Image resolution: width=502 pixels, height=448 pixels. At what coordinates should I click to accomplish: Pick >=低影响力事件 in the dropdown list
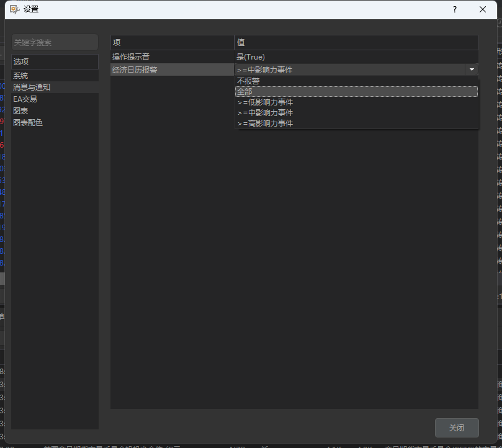(265, 102)
